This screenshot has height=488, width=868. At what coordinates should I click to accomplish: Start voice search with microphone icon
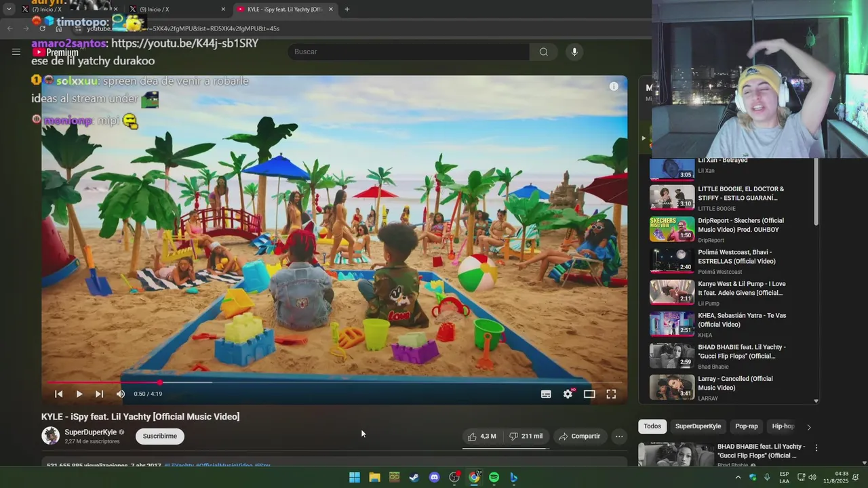(574, 52)
